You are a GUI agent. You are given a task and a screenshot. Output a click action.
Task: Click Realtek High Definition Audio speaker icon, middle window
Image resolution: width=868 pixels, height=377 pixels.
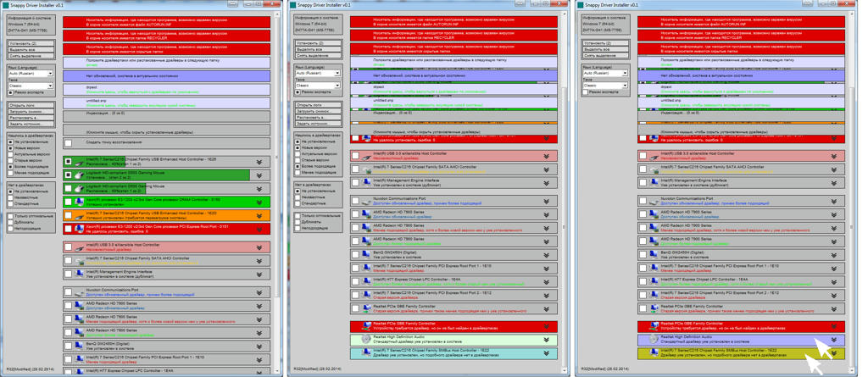[367, 340]
